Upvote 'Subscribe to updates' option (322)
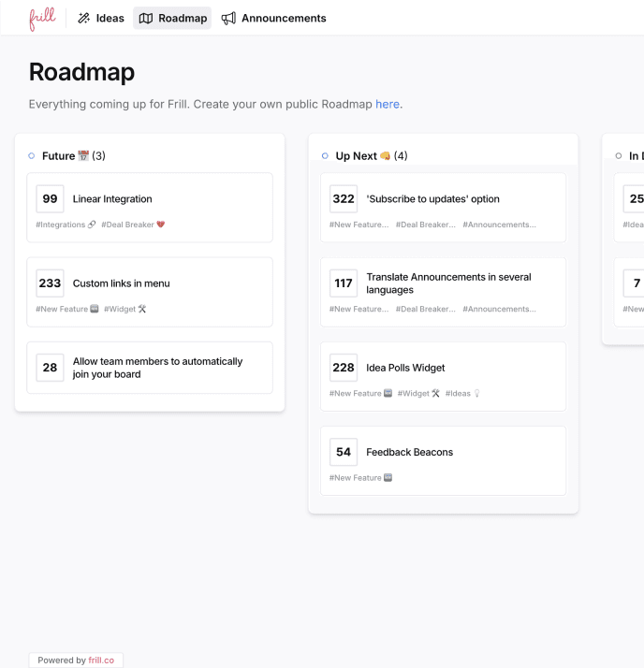This screenshot has height=668, width=644. pyautogui.click(x=344, y=199)
